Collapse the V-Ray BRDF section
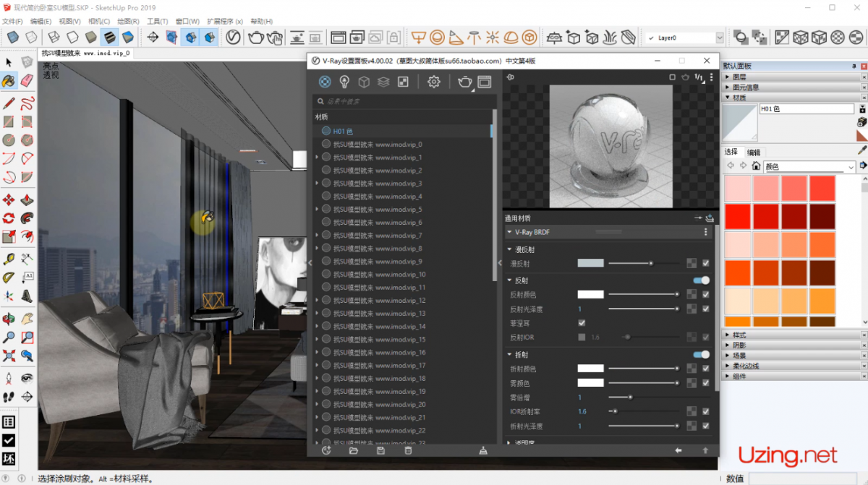The width and height of the screenshot is (868, 485). (x=509, y=233)
